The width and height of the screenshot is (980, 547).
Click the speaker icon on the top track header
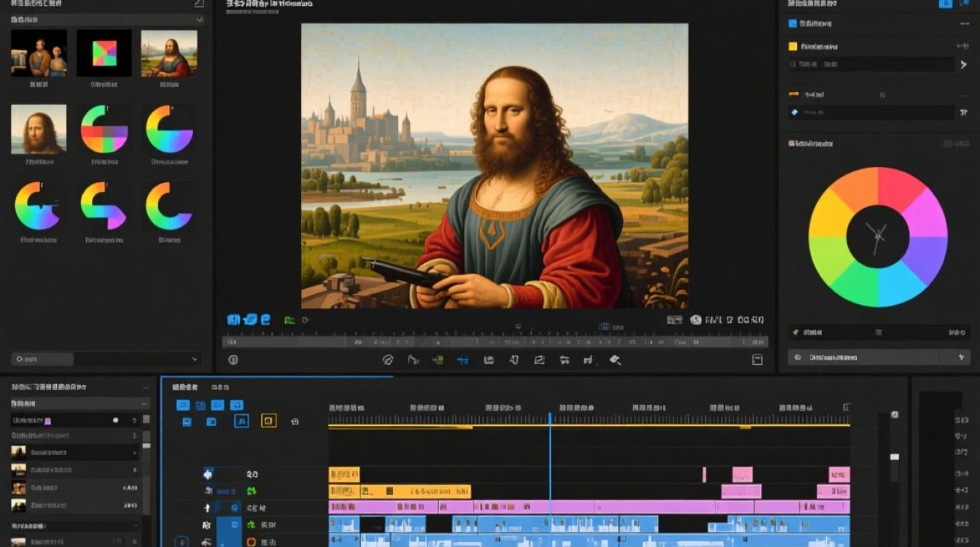(208, 474)
